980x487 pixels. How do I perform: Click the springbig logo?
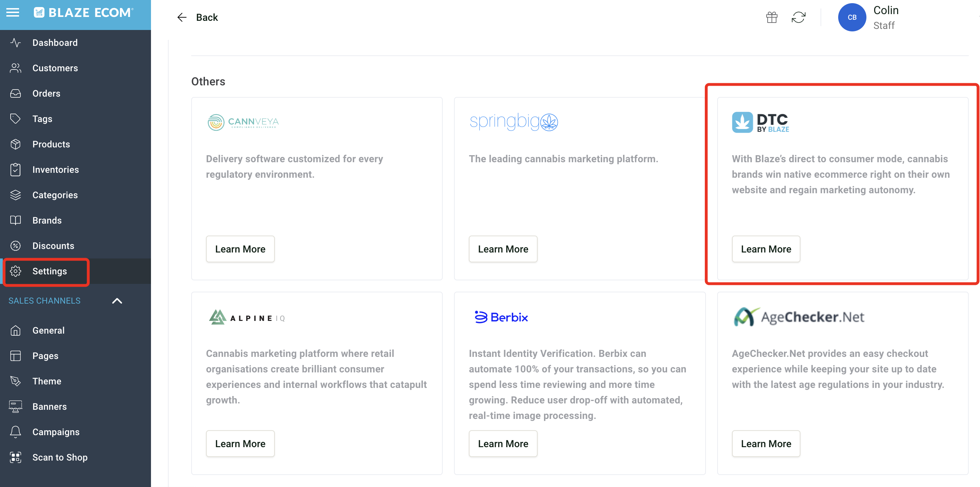click(514, 122)
